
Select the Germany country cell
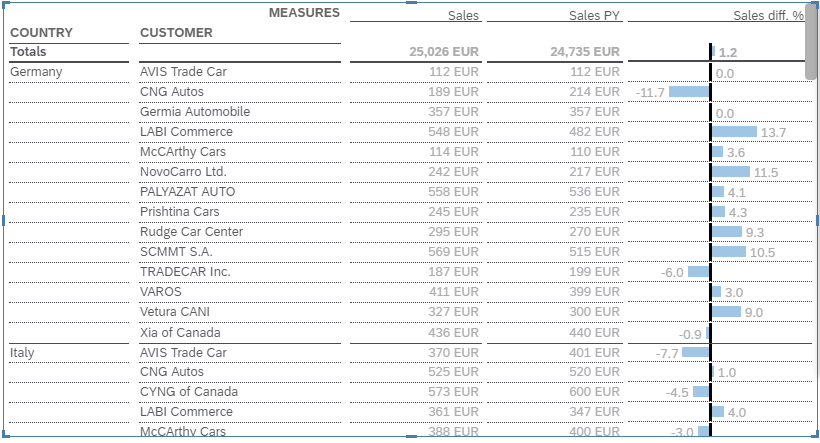pos(36,72)
